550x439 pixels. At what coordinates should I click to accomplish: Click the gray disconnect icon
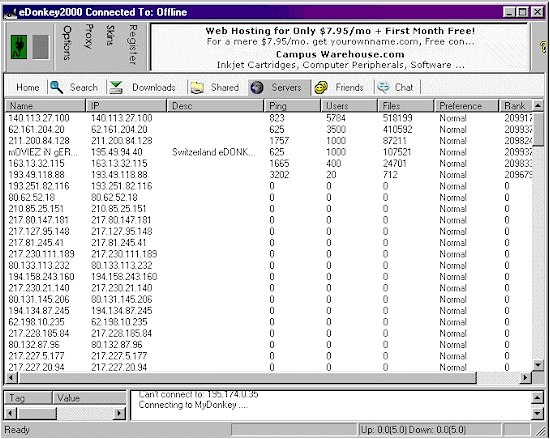coord(41,47)
